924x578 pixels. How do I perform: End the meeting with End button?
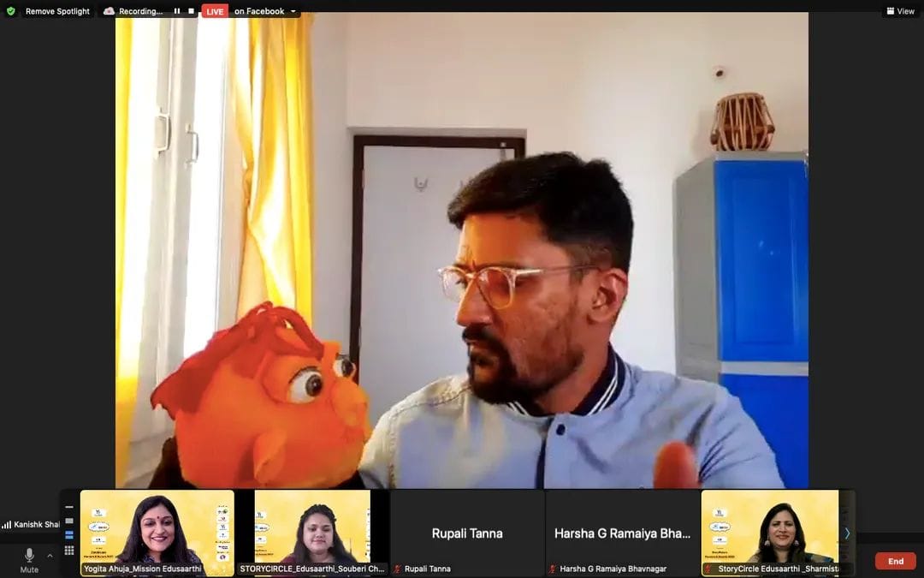[x=895, y=561]
